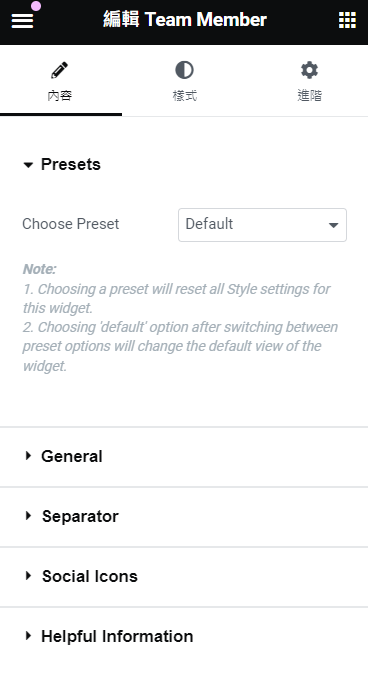Expand the Social Icons section arrow

(x=29, y=576)
